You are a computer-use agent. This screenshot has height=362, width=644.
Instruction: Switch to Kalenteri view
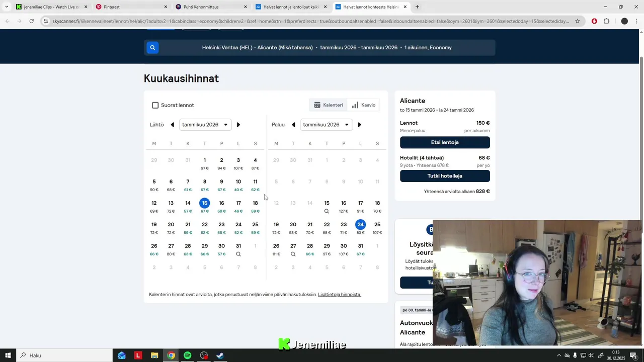pos(329,105)
